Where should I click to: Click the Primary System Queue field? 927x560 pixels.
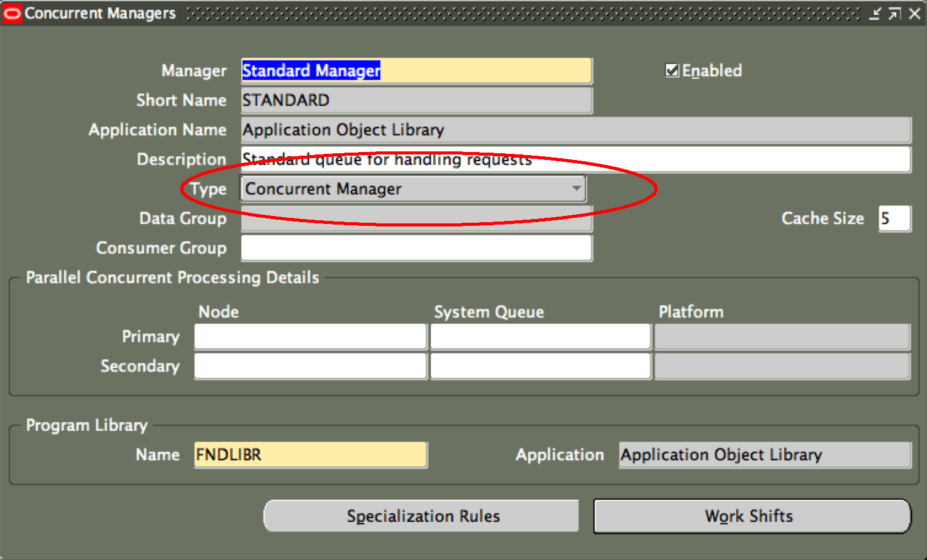click(540, 337)
